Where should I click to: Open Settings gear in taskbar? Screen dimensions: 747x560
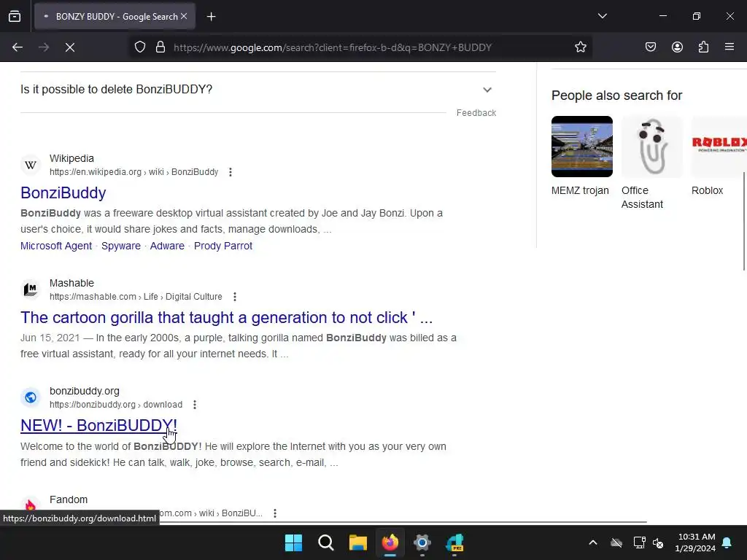point(422,542)
